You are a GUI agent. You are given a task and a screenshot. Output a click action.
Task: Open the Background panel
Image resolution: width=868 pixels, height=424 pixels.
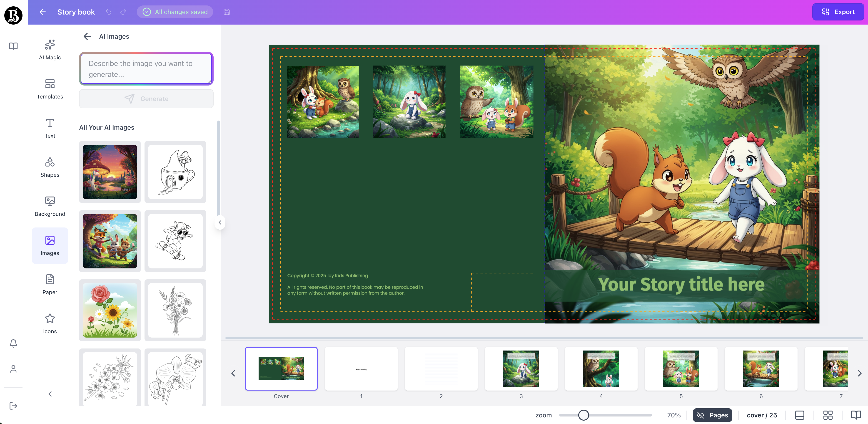pos(50,206)
